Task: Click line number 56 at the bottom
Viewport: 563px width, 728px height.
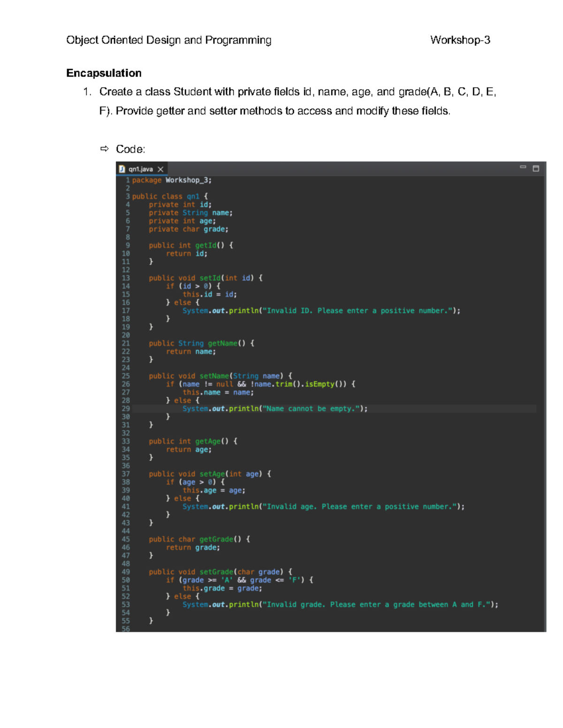Action: click(x=127, y=628)
